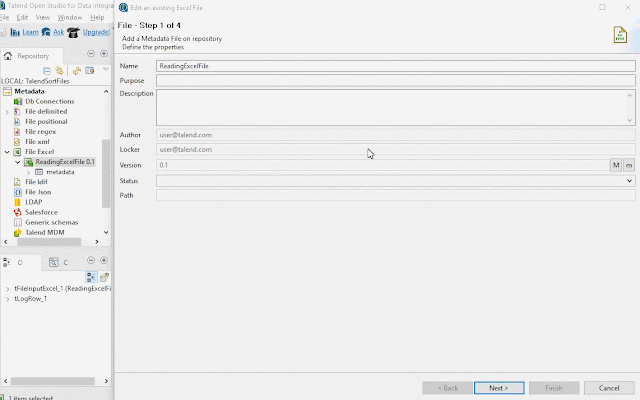Click the metadata table icon
Screen dimensions: 640x400
pos(39,172)
